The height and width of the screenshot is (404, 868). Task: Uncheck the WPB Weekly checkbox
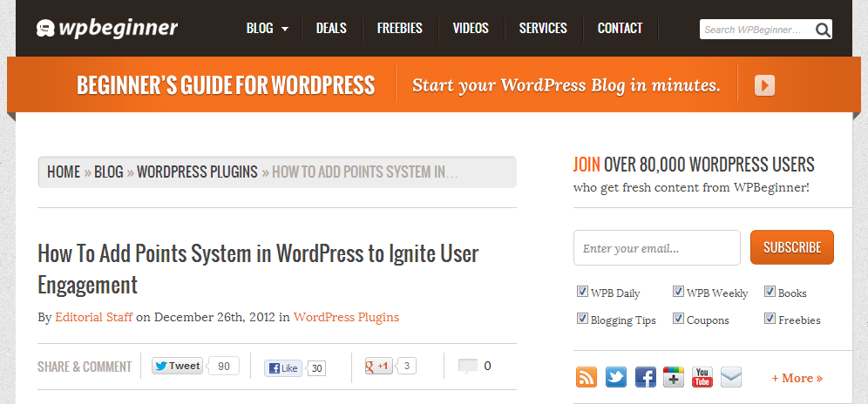tap(678, 292)
